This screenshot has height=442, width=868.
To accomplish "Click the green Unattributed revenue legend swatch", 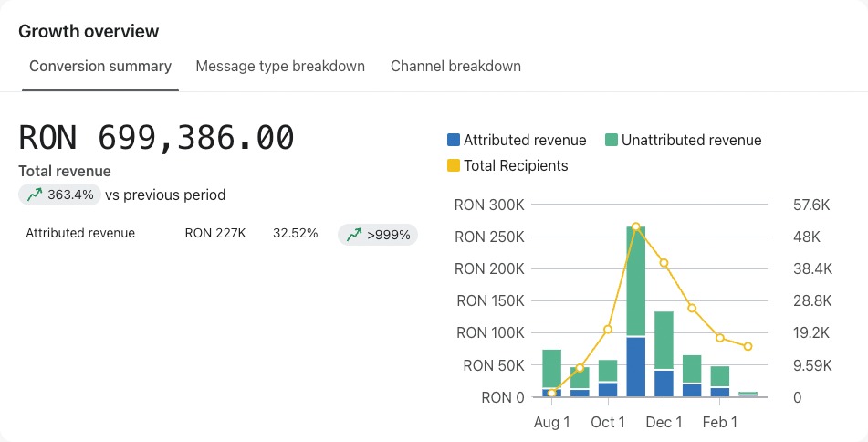I will [x=612, y=140].
